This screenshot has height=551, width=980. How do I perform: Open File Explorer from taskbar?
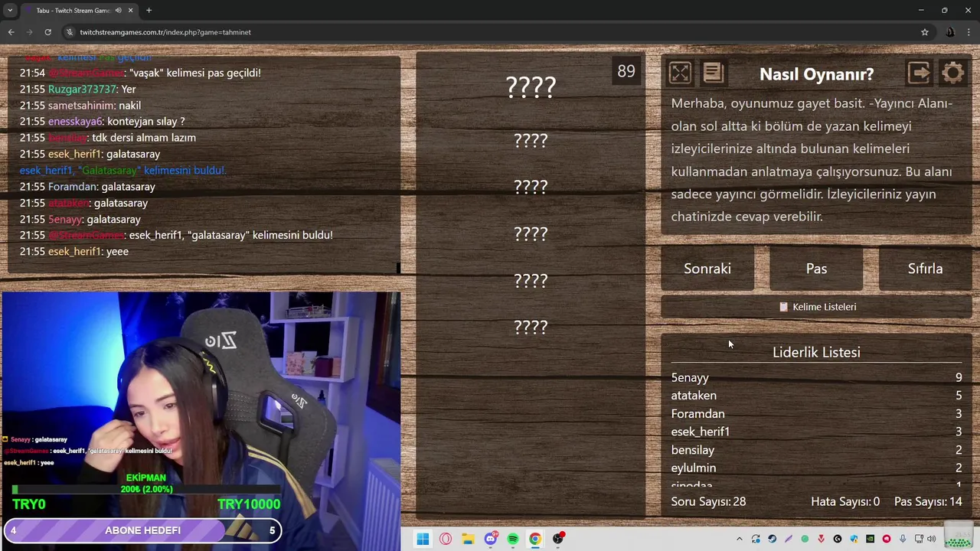pos(468,539)
